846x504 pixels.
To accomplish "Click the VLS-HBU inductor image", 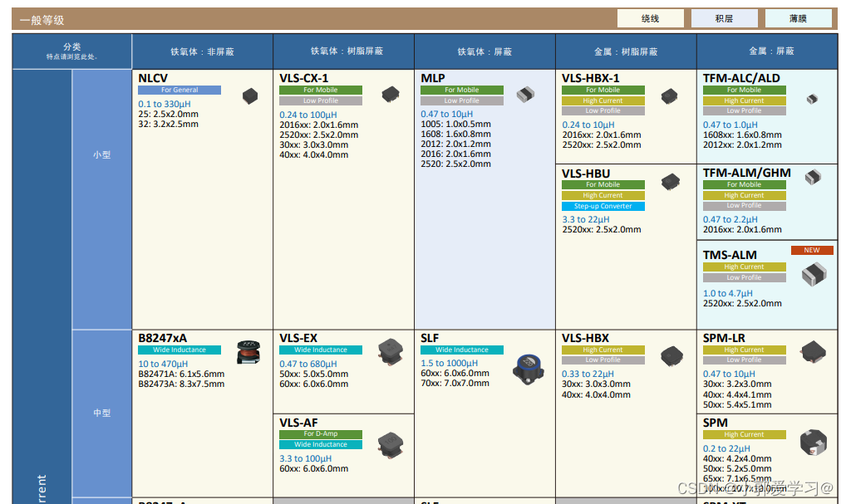I will (671, 182).
